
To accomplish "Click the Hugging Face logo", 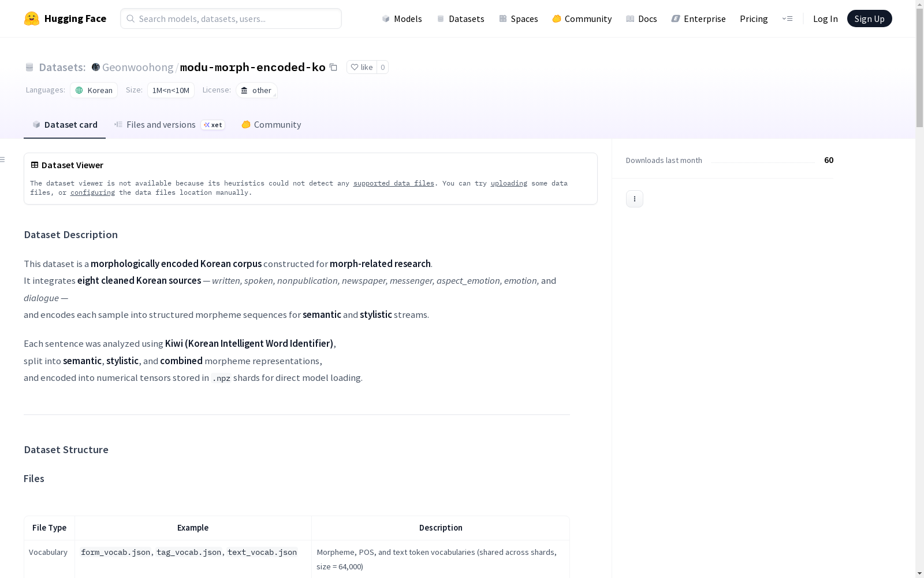I will (x=65, y=18).
